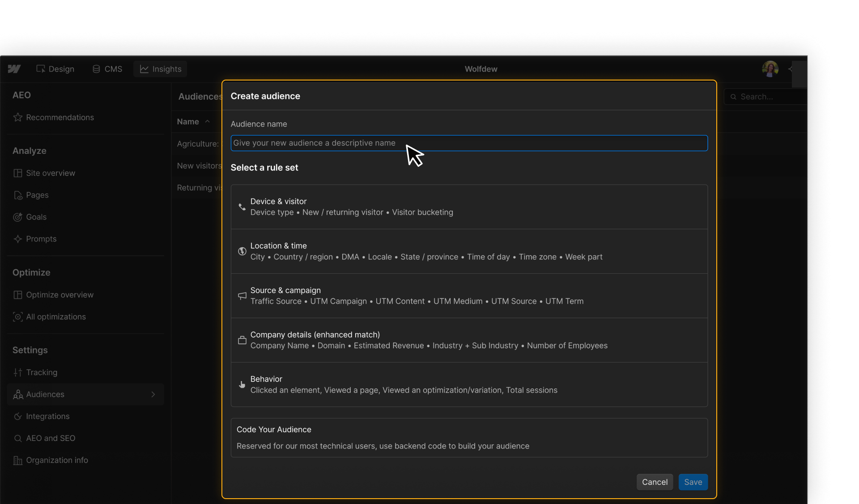859x504 pixels.
Task: Switch to the CMS tab
Action: (x=107, y=69)
